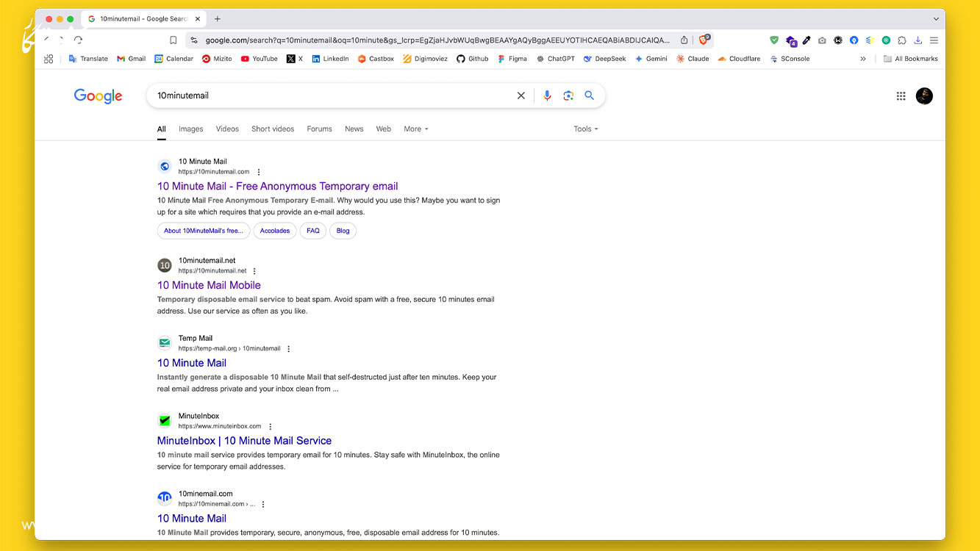The height and width of the screenshot is (551, 980).
Task: Start voice search with the microphone icon
Action: (x=547, y=96)
